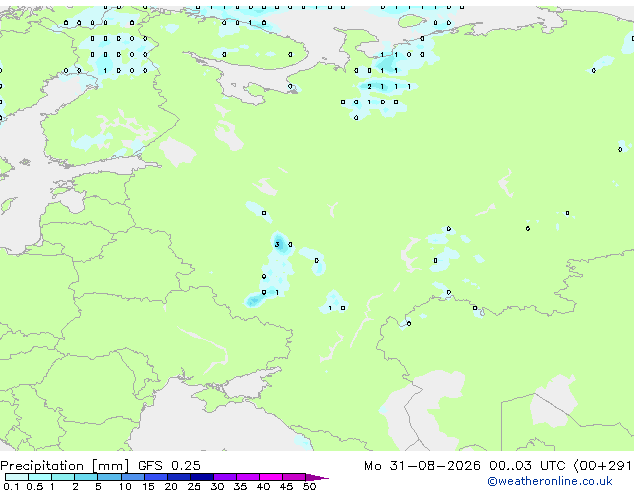The height and width of the screenshot is (490, 634).
Task: Choose the purple 30–35 legend swatch
Action: 225,477
